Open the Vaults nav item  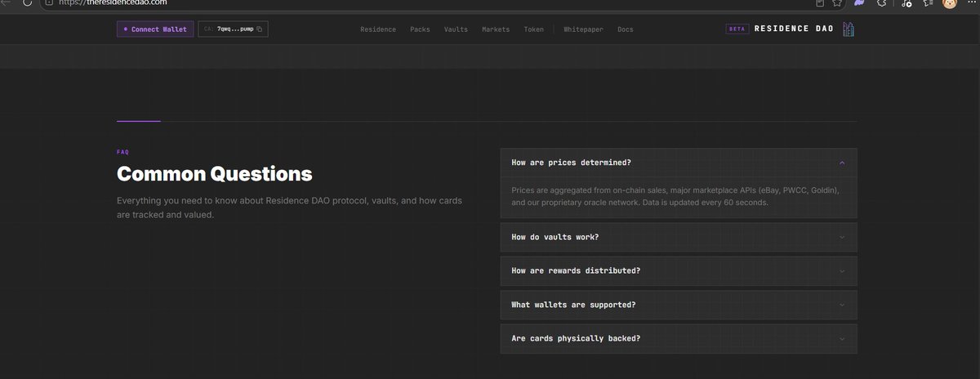[456, 29]
